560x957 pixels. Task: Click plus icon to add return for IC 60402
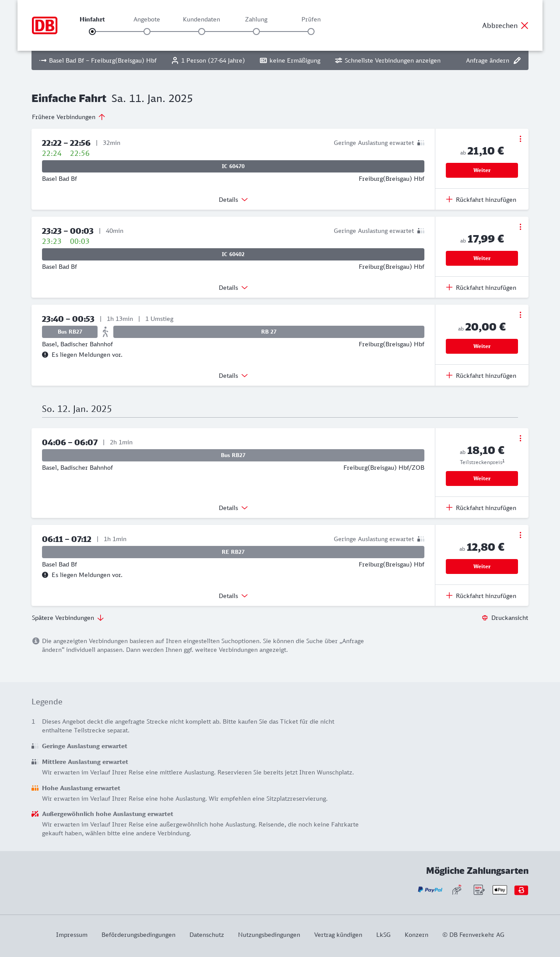pos(449,287)
